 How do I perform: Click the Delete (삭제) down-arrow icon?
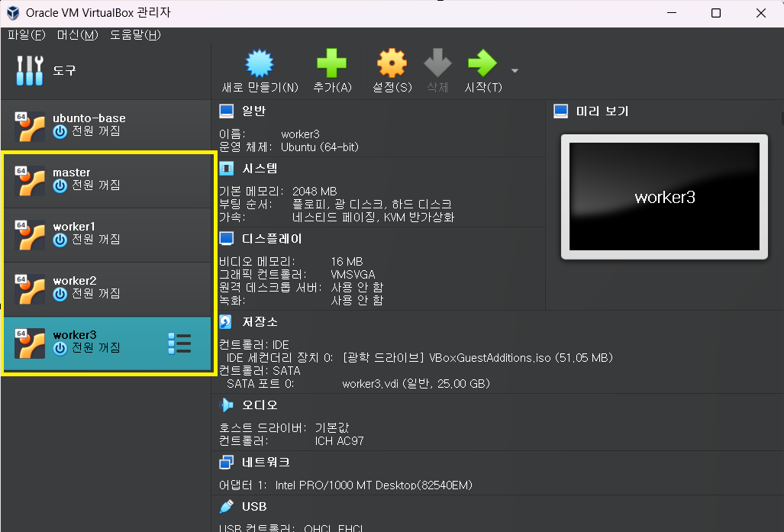(437, 63)
